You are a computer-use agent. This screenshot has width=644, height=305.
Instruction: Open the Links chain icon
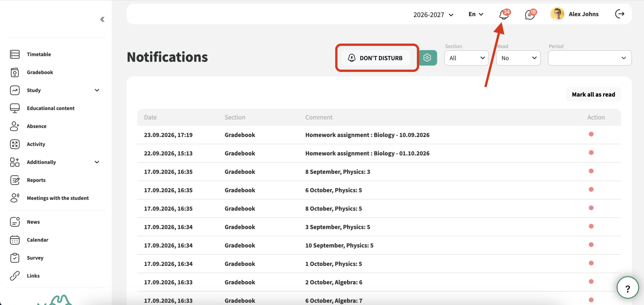coord(15,276)
